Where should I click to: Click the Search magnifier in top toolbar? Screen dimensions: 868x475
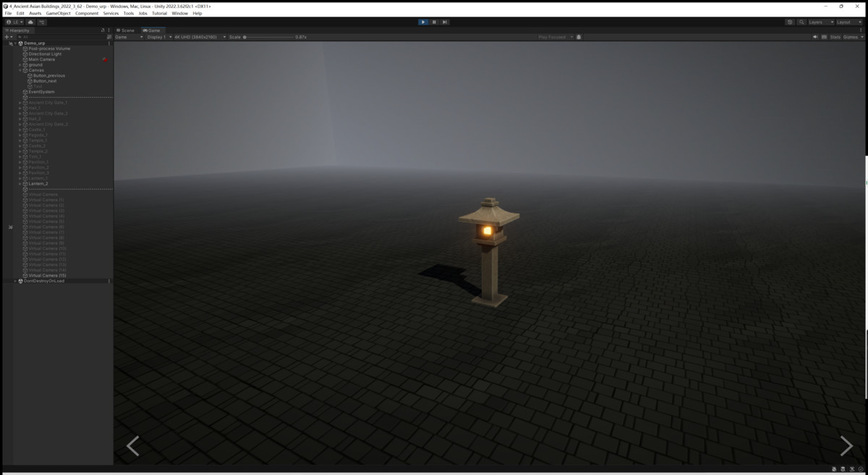coord(801,22)
